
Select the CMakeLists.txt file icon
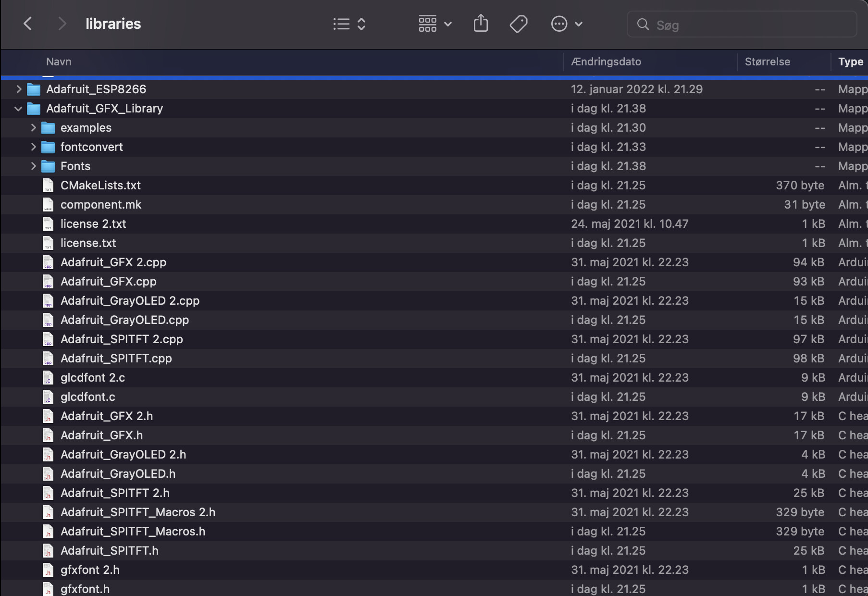(48, 185)
